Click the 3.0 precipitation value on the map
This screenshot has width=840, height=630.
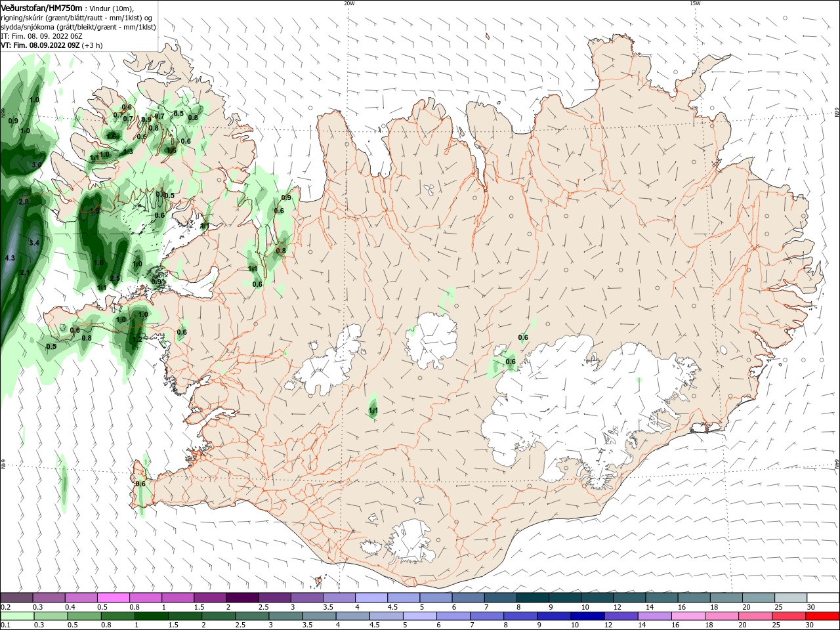[37, 165]
